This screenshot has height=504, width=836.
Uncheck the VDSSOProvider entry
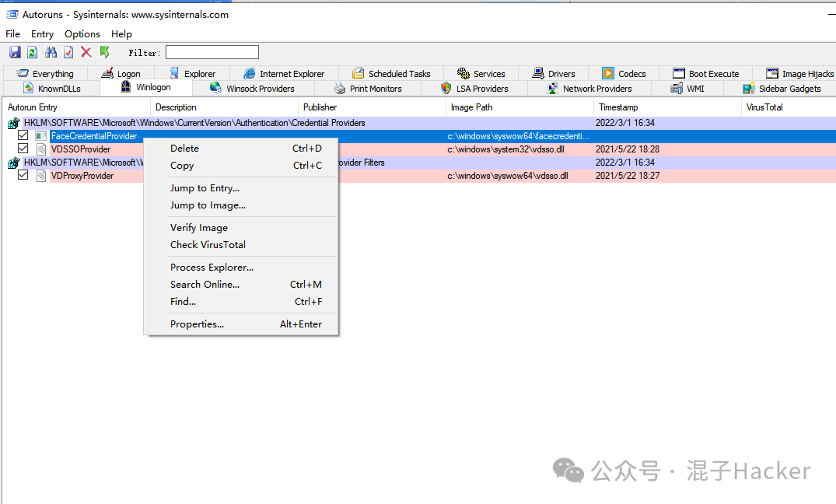(x=23, y=149)
